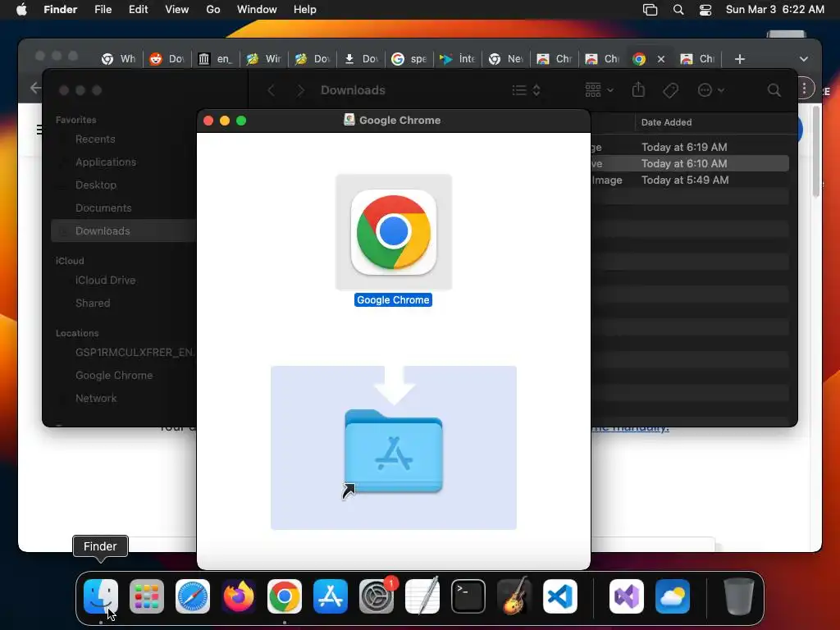
Task: Launch Safari from the Dock
Action: pos(193,596)
